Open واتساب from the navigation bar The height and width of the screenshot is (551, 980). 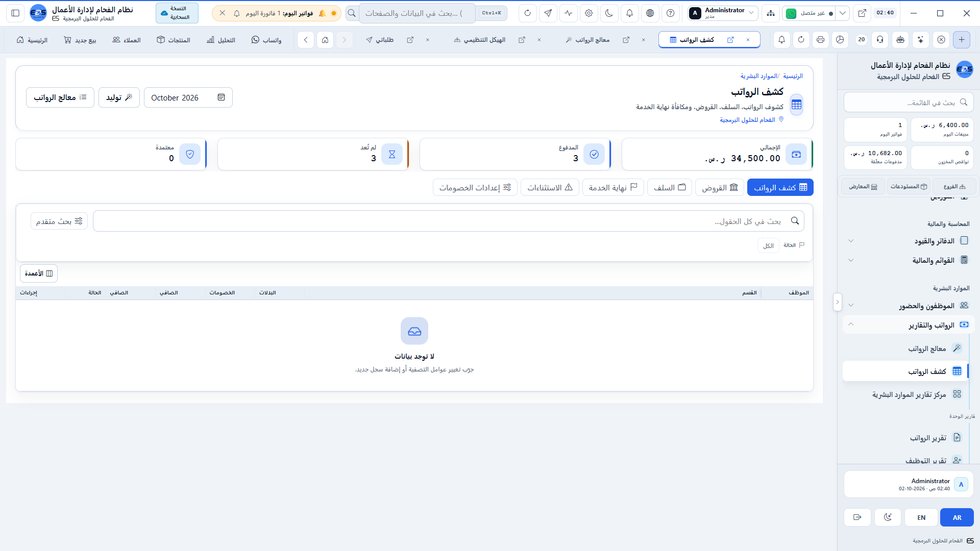pyautogui.click(x=266, y=40)
